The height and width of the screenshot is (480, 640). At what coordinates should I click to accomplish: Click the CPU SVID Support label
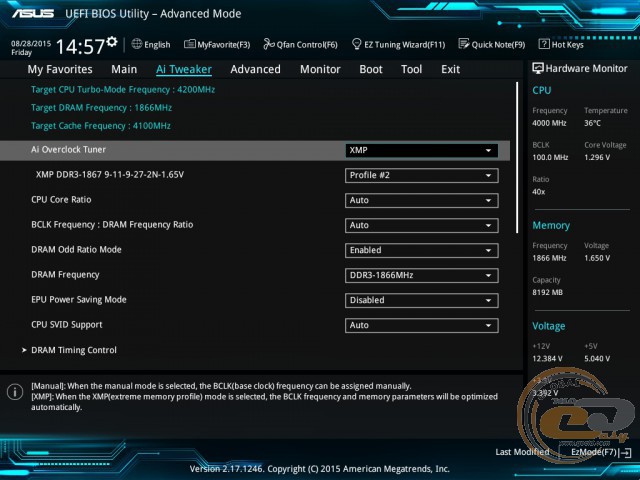67,325
